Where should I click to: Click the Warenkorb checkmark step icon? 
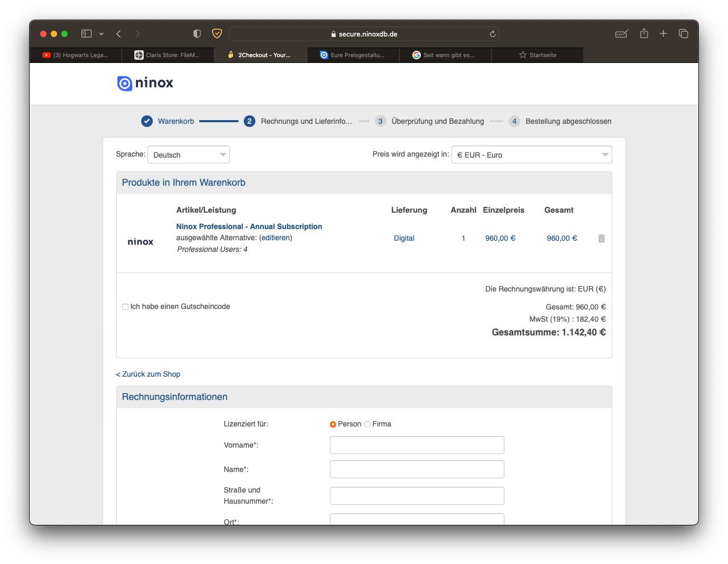tap(147, 121)
